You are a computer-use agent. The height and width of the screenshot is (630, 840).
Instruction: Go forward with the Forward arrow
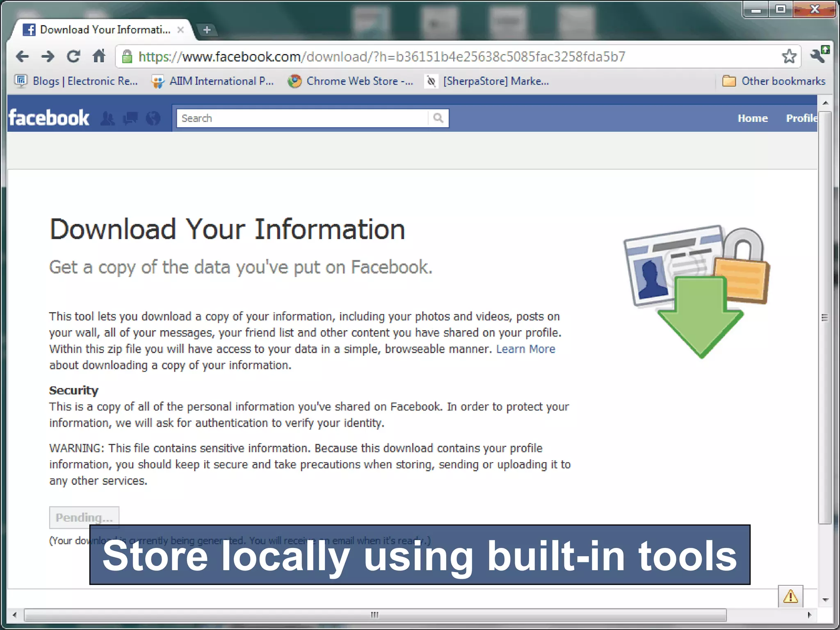click(48, 56)
